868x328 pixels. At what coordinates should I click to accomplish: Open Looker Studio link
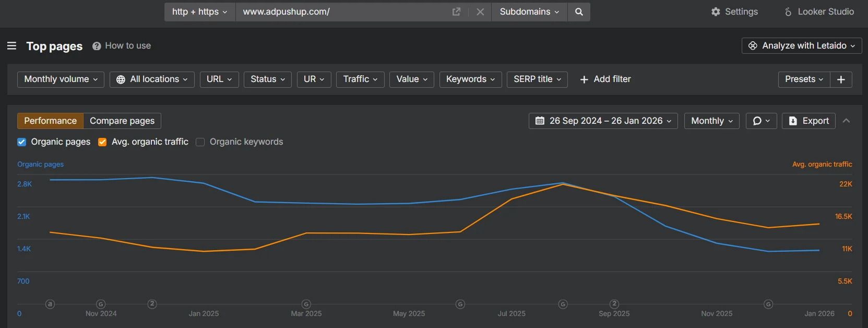pyautogui.click(x=819, y=11)
